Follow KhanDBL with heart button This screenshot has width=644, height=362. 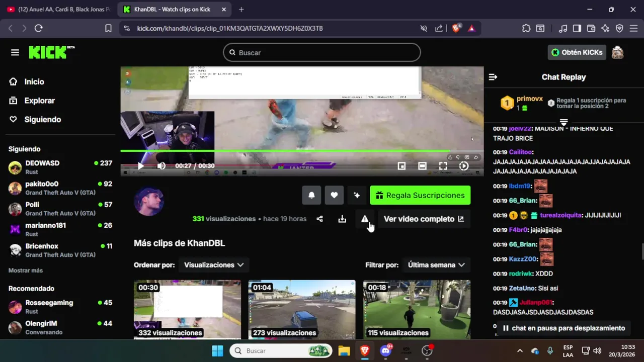pyautogui.click(x=334, y=195)
